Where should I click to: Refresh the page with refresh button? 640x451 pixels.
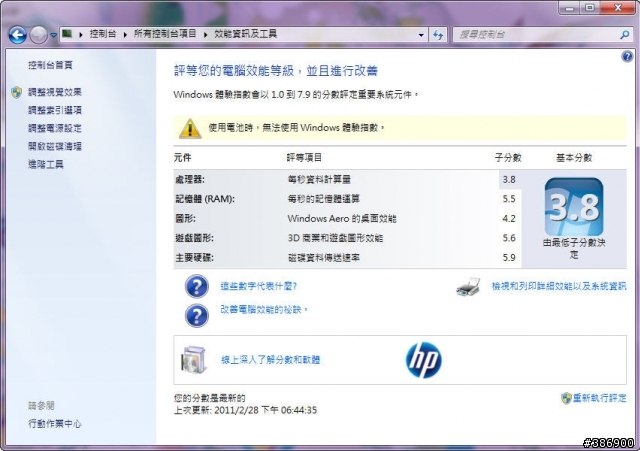click(x=438, y=35)
